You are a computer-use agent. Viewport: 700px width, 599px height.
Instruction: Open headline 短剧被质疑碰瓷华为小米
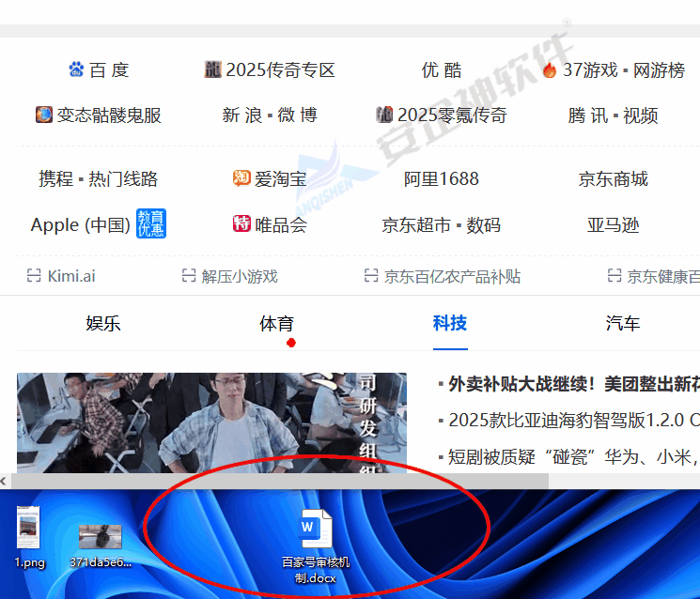(x=574, y=456)
